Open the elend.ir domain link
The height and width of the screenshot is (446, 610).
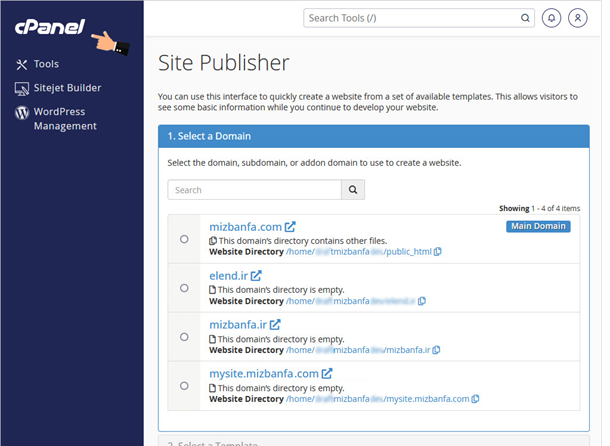click(x=228, y=276)
